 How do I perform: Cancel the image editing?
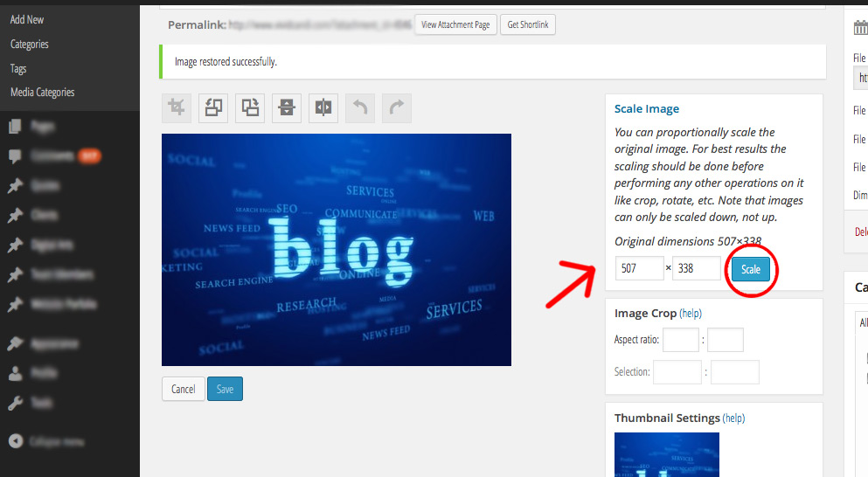(184, 389)
